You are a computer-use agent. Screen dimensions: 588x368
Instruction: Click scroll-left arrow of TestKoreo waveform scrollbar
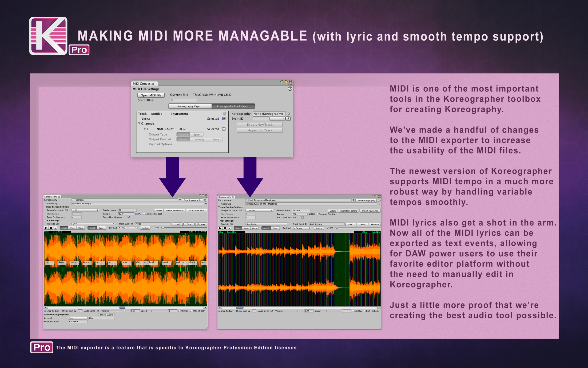[x=45, y=308]
